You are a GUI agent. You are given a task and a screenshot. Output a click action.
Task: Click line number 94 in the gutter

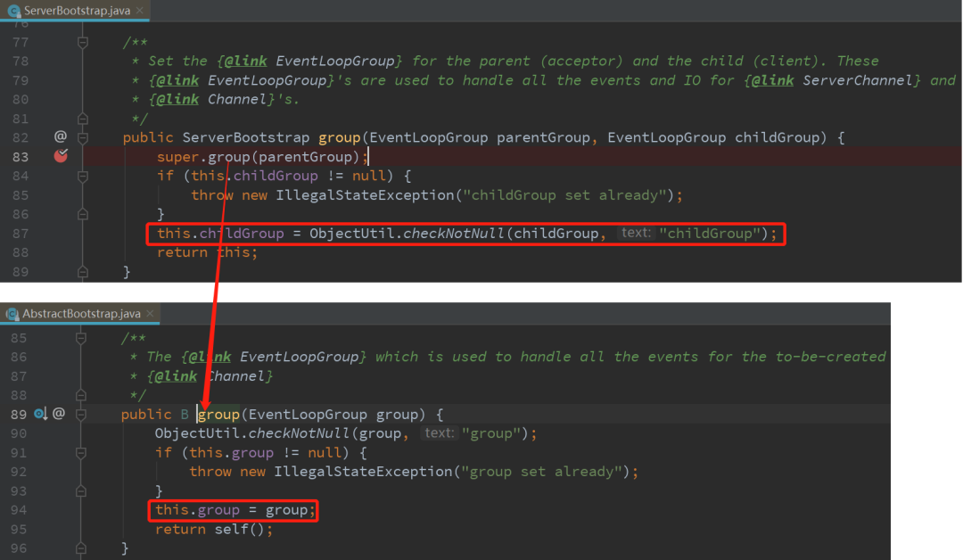pyautogui.click(x=19, y=510)
